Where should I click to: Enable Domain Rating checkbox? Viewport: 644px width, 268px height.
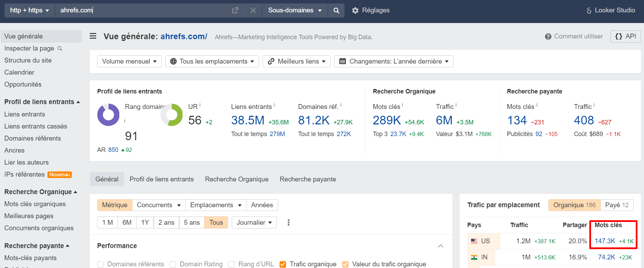pos(173,264)
